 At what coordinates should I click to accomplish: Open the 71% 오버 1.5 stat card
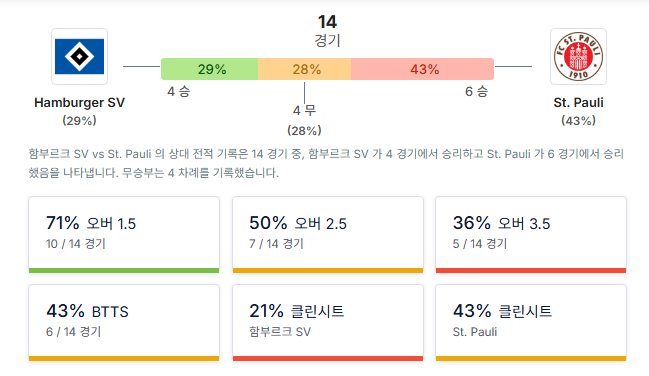[x=124, y=235]
